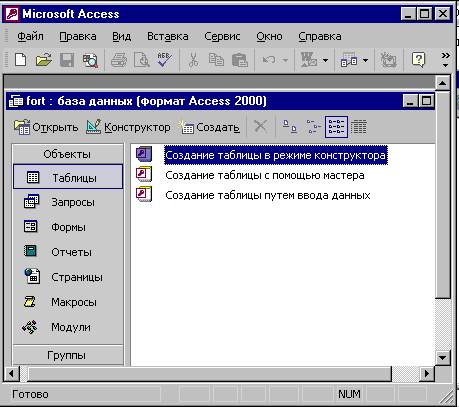Click the horizontal scrollbar thumb
This screenshot has width=459, height=407.
[x=209, y=373]
